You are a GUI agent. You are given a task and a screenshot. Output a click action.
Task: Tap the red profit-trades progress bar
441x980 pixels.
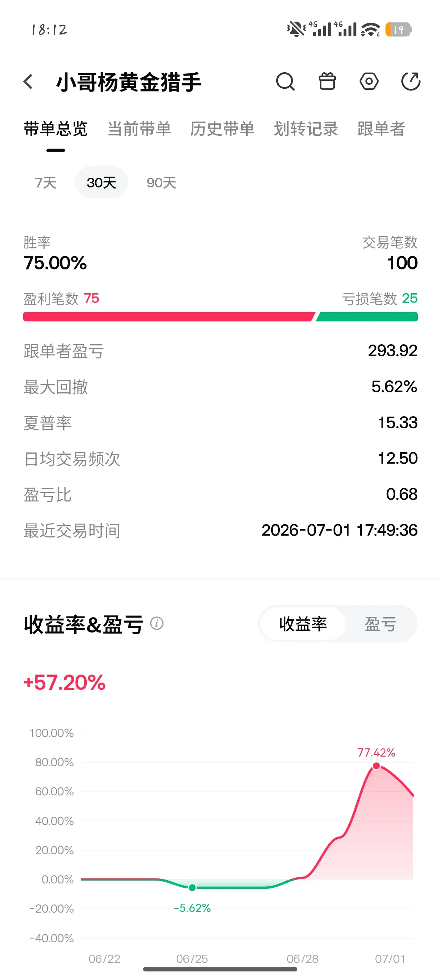(169, 316)
